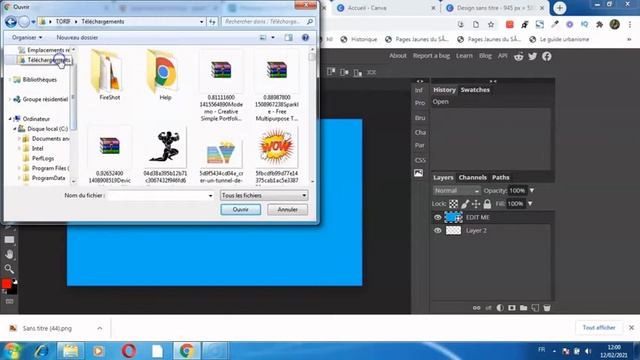This screenshot has height=360, width=640.
Task: Toggle lock transparent pixels checkerboard icon
Action: (x=453, y=204)
